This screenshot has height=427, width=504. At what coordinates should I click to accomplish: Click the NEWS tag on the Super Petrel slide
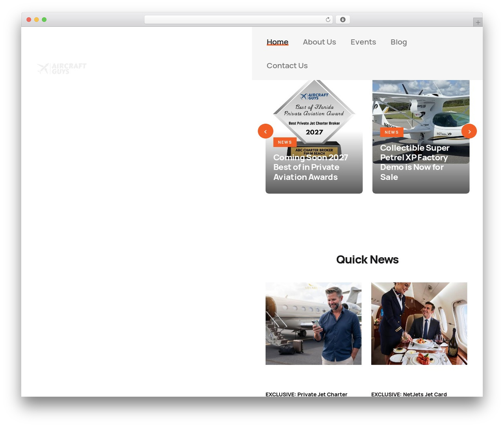(x=391, y=132)
